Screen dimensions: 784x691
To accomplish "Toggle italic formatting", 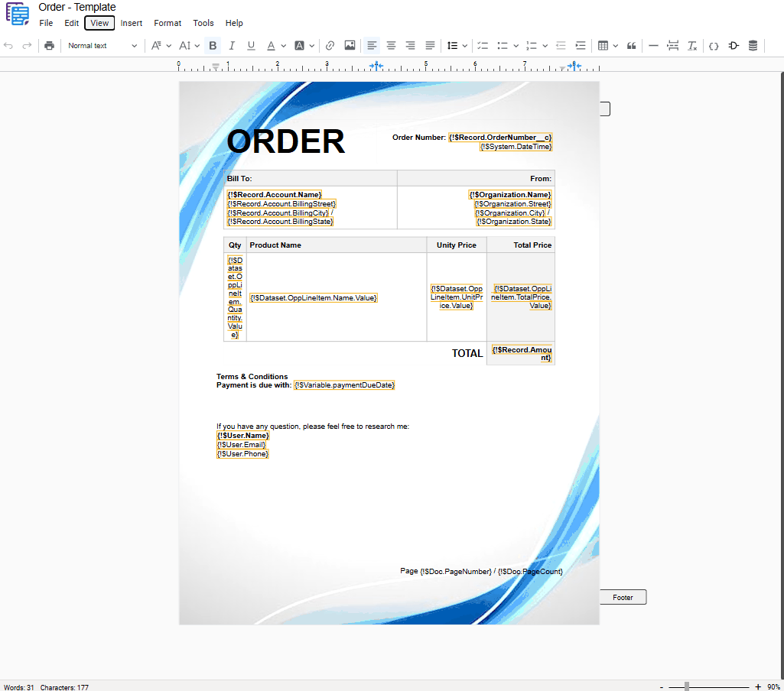I will click(x=232, y=45).
